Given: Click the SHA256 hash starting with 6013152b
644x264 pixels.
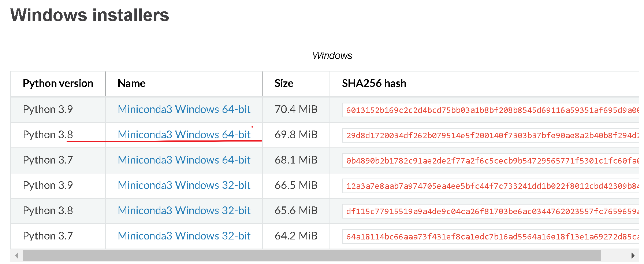Looking at the screenshot, I should [x=491, y=110].
